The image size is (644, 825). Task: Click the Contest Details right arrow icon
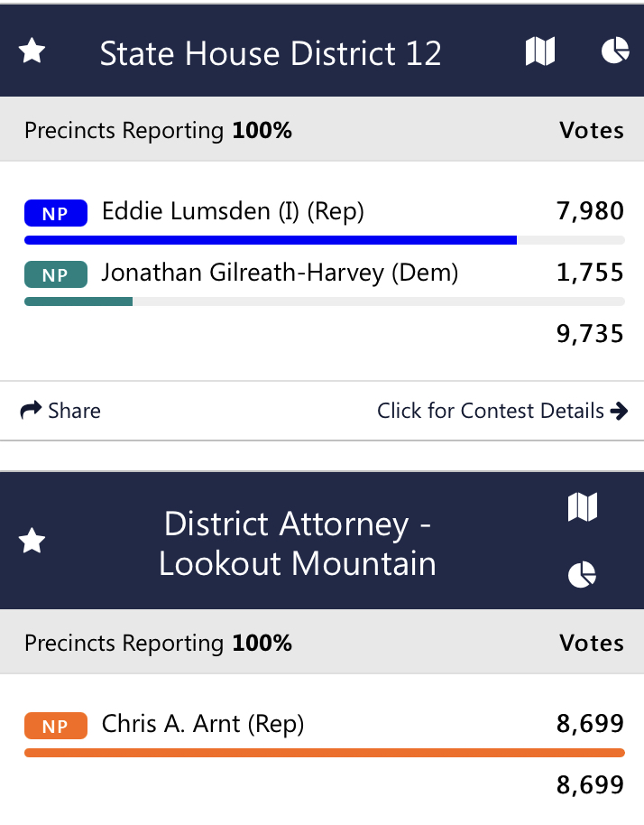620,411
